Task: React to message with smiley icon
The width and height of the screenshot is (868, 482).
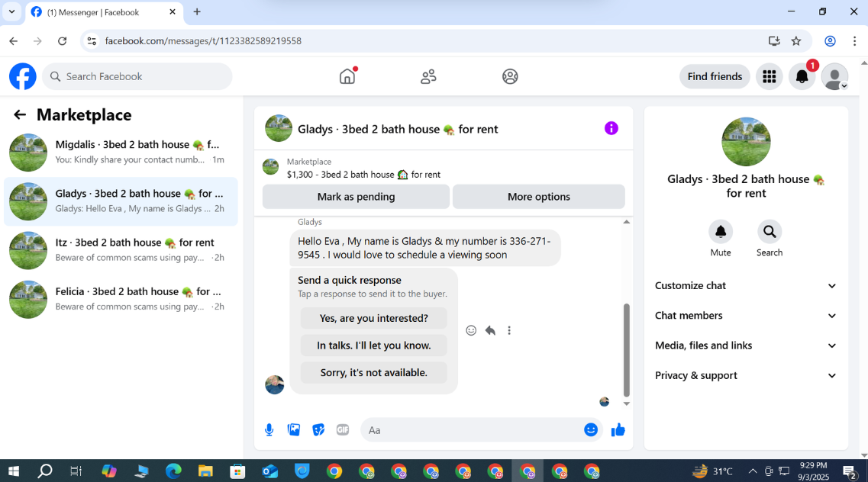Action: click(x=471, y=330)
